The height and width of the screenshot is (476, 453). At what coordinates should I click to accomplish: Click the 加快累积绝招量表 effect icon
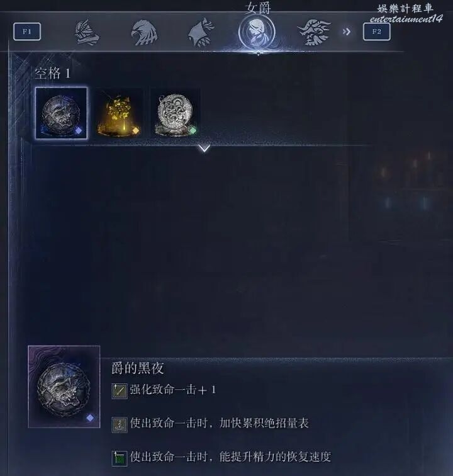(120, 424)
